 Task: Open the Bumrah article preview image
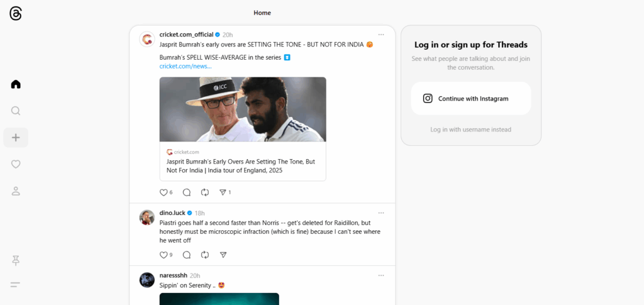click(x=243, y=109)
